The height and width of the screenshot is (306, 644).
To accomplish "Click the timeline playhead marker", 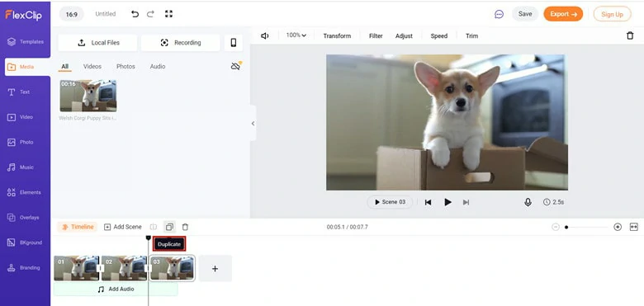I will pos(149,238).
